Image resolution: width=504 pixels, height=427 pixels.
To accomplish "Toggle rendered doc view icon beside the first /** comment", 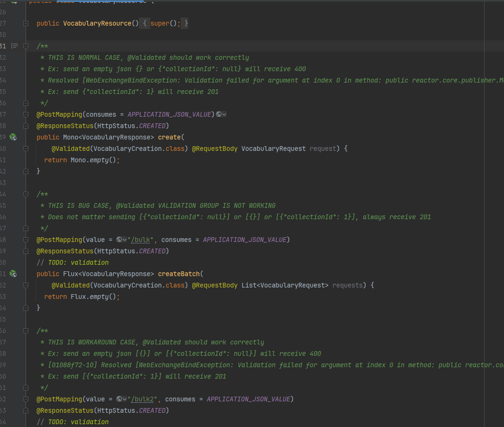I will (x=15, y=46).
